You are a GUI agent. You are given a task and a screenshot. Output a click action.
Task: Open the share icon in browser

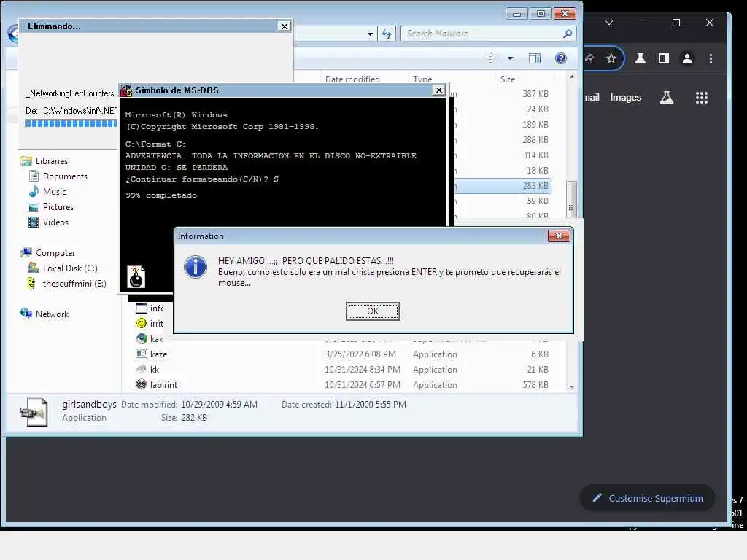tap(589, 58)
